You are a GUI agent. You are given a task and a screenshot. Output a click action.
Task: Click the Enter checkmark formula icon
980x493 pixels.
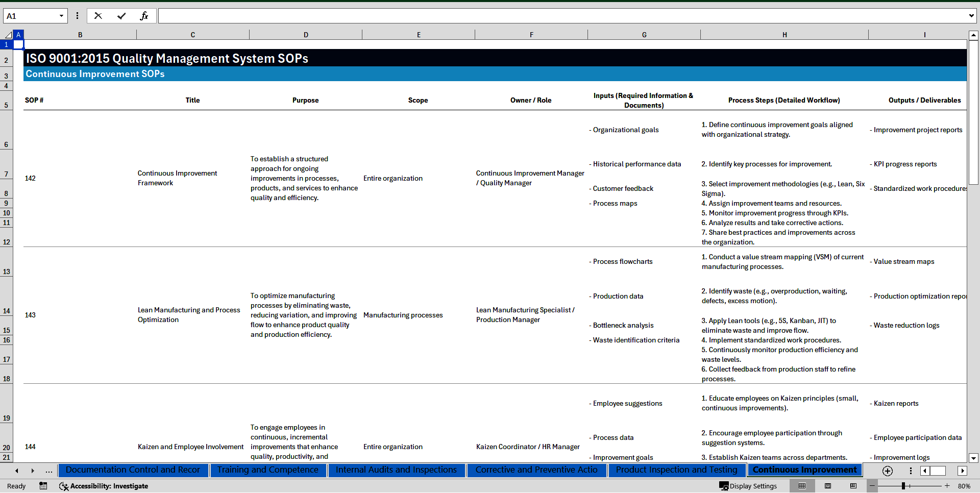[121, 16]
